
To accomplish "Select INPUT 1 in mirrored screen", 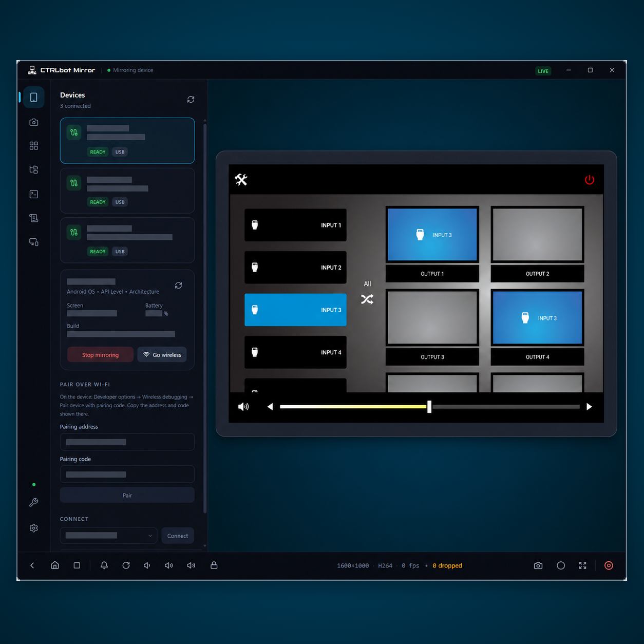I will tap(295, 225).
